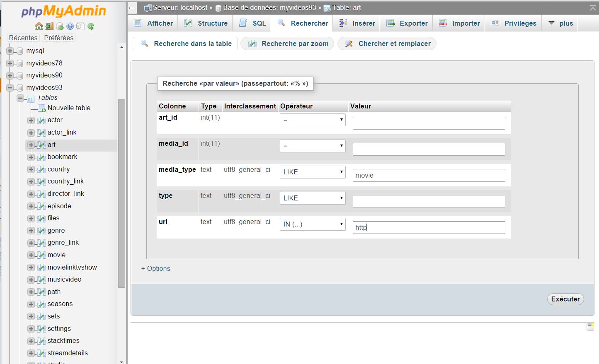Screen dimensions: 599x364
Task: Click the green reload navigation icon
Action: [91, 27]
